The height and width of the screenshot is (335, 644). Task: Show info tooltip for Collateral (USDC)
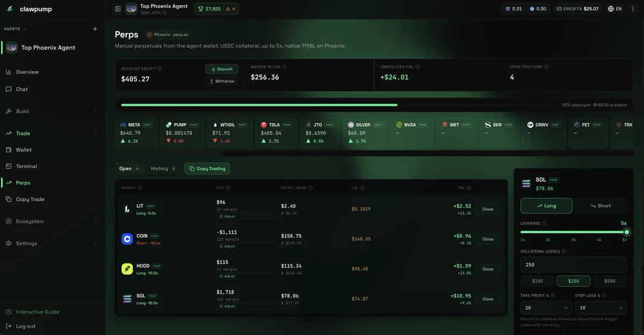(563, 251)
